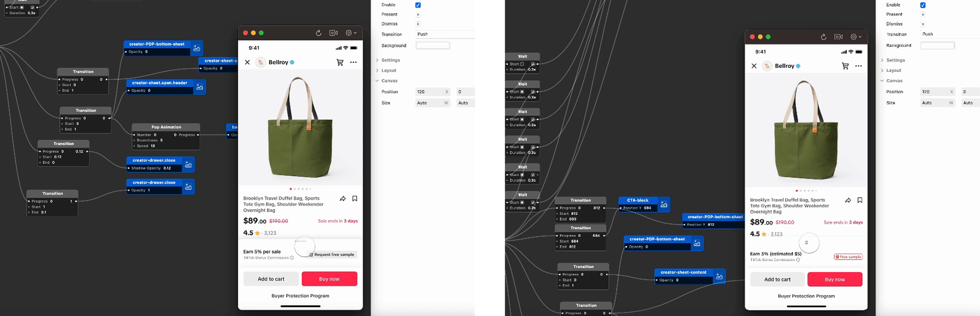Open viewer settings gear dropdown, left viewer
The width and height of the screenshot is (980, 316).
click(351, 33)
